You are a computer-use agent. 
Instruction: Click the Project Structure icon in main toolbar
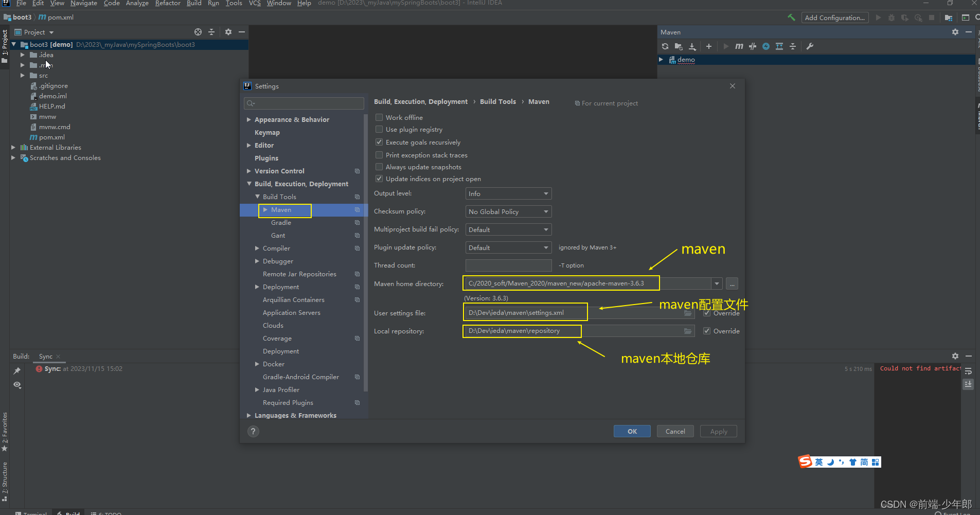coord(949,17)
